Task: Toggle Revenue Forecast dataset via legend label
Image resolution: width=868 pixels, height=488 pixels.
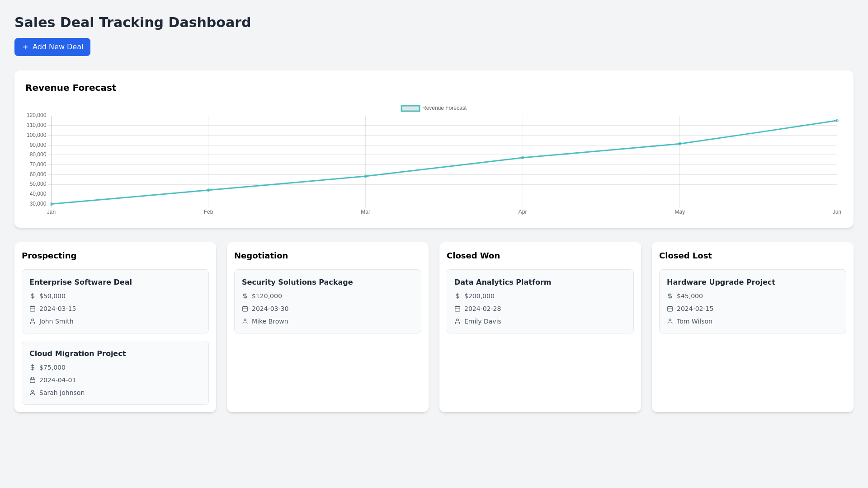Action: pos(444,108)
